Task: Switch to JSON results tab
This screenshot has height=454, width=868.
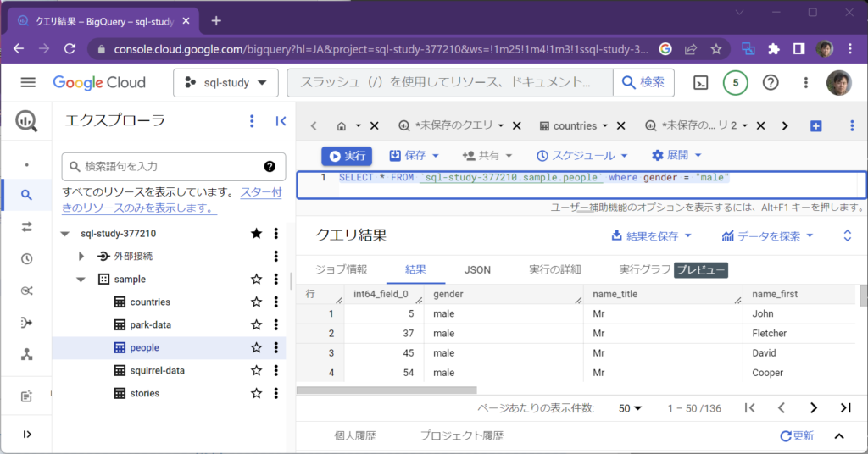Action: point(477,270)
